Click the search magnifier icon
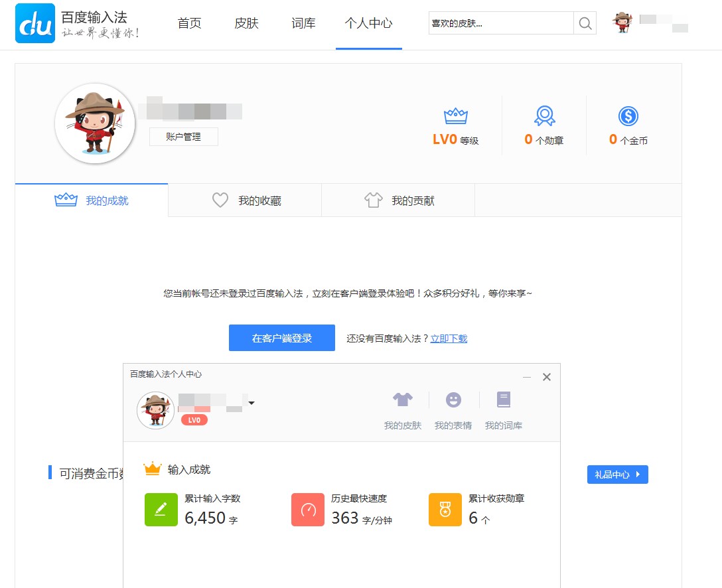The width and height of the screenshot is (722, 588). click(585, 23)
